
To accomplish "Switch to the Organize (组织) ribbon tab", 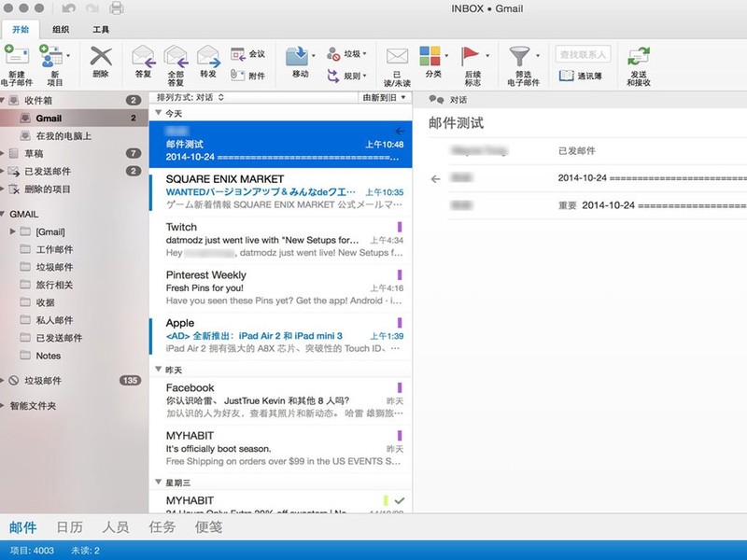I will 60,30.
